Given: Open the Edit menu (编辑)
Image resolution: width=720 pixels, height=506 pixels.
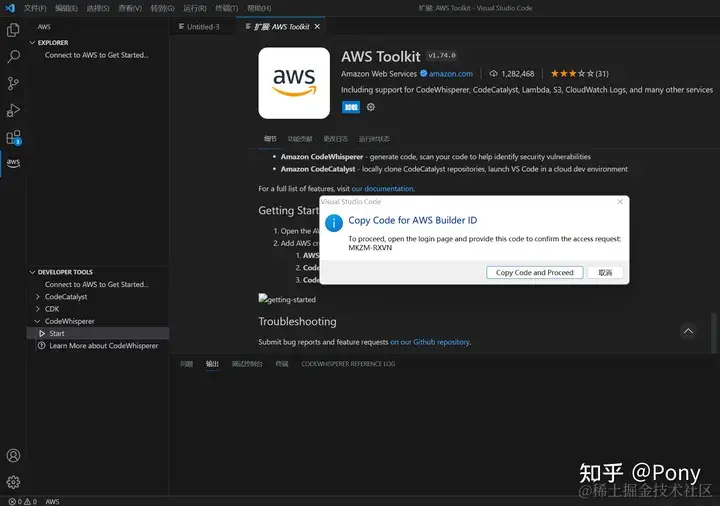Looking at the screenshot, I should (x=66, y=8).
